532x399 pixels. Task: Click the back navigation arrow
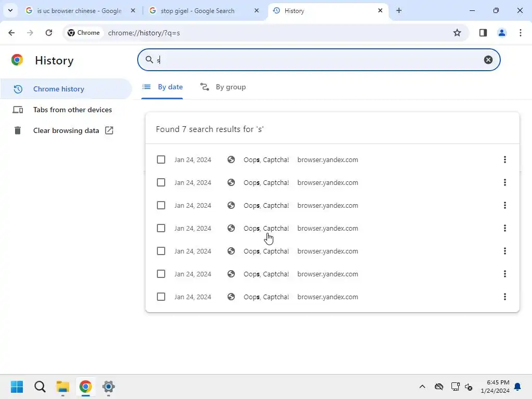click(11, 33)
